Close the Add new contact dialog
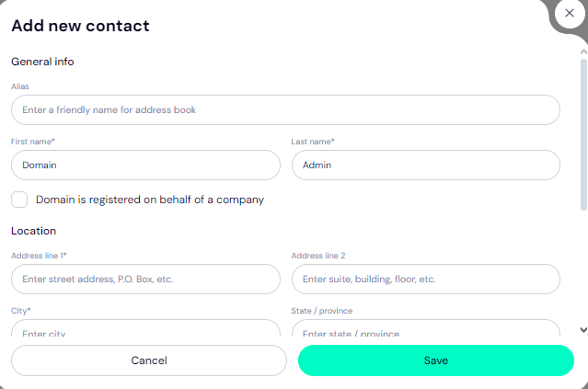The width and height of the screenshot is (588, 389). tap(569, 13)
